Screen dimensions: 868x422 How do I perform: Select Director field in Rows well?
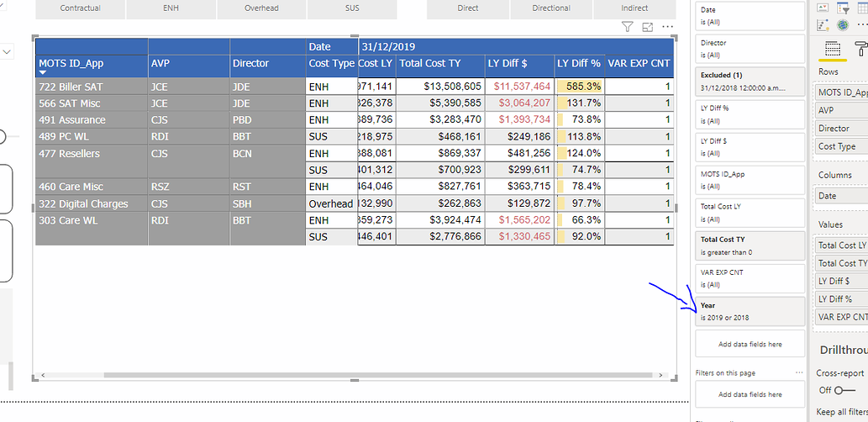tap(841, 129)
